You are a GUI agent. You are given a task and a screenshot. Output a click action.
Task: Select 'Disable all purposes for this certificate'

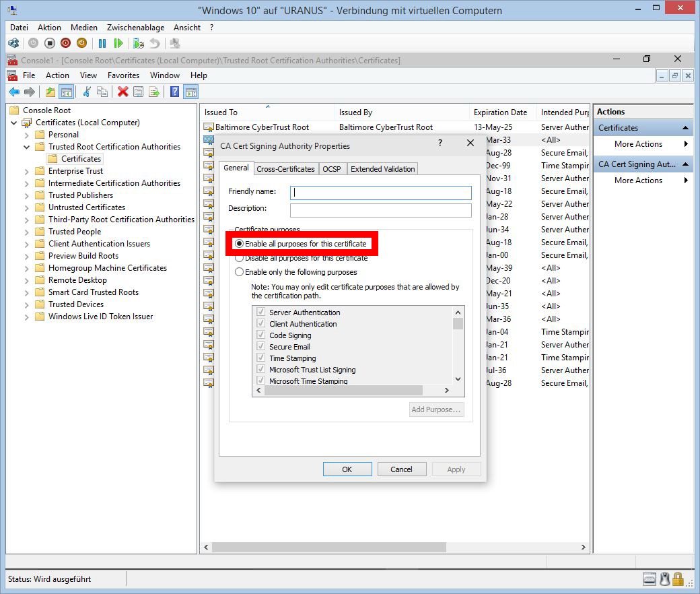click(239, 258)
